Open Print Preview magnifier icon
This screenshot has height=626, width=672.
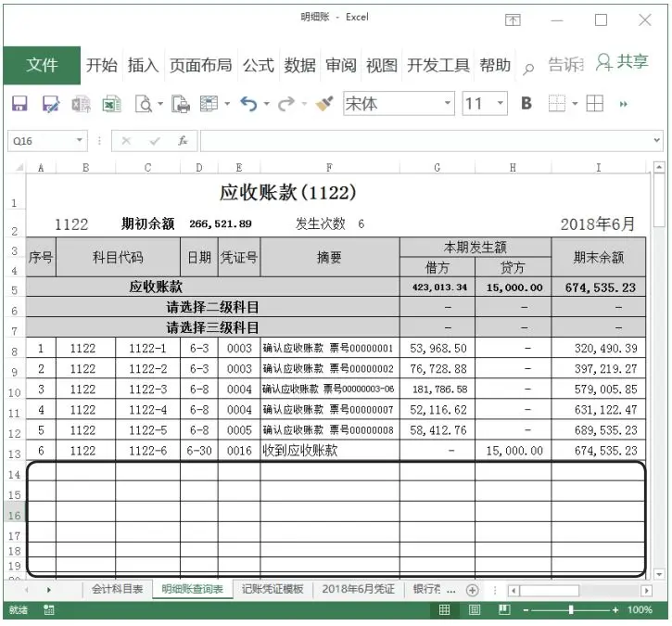click(x=144, y=104)
